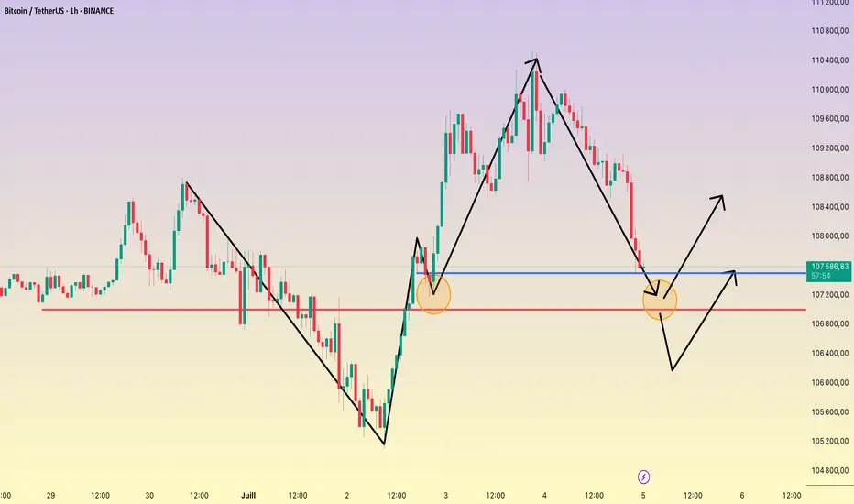Image resolution: width=854 pixels, height=504 pixels.
Task: Click the purple lightning event icon
Action: pos(643,477)
